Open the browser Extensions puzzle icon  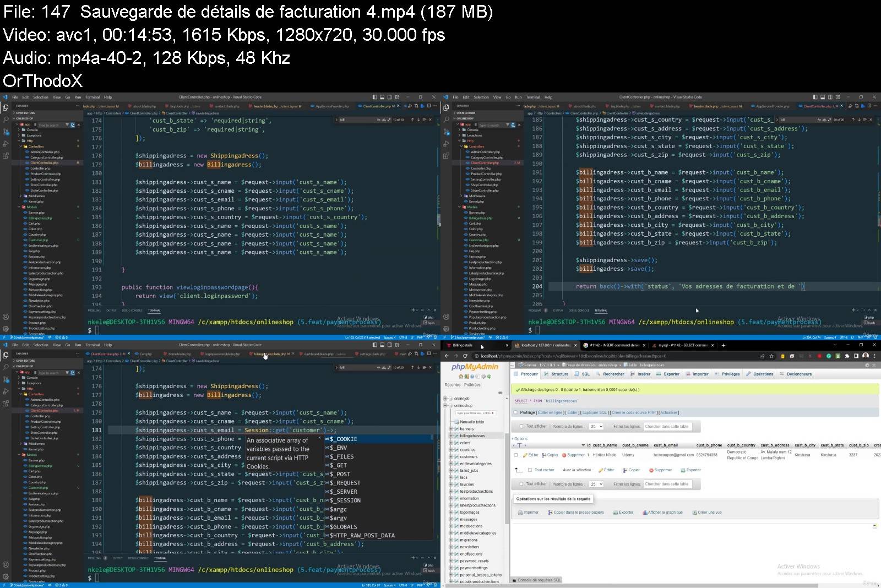[x=847, y=356]
